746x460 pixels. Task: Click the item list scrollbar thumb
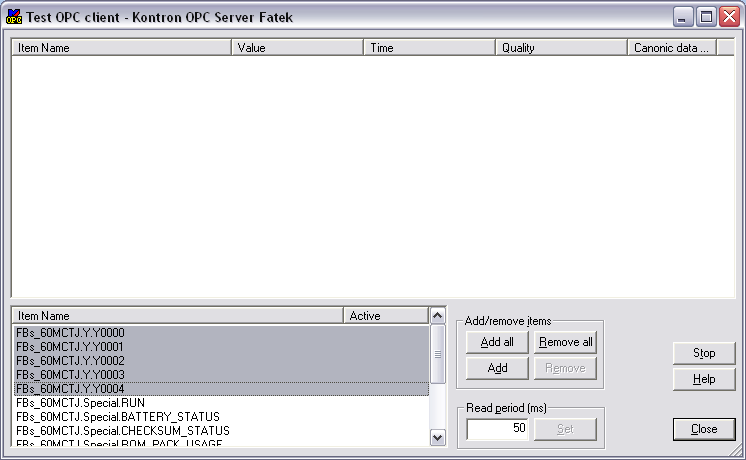(437, 354)
